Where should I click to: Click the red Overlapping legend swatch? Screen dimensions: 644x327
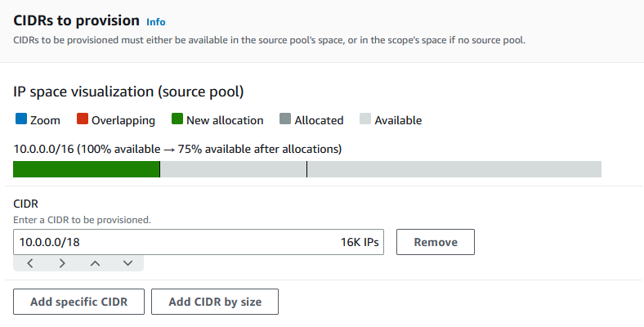[82, 119]
